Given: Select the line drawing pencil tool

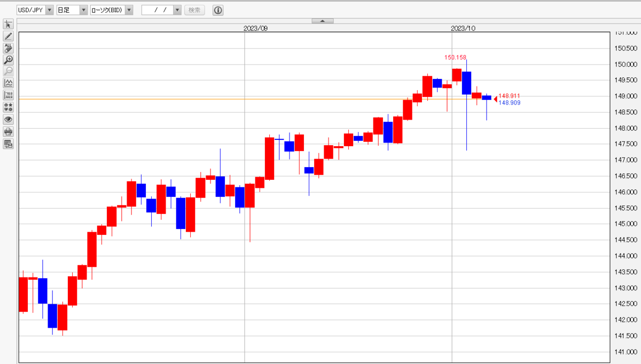Looking at the screenshot, I should click(x=8, y=36).
